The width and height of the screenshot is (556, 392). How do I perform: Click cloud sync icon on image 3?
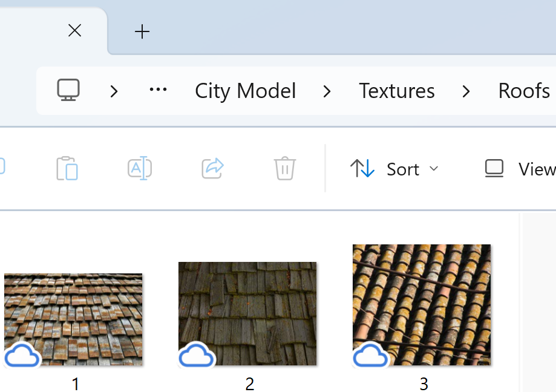370,355
